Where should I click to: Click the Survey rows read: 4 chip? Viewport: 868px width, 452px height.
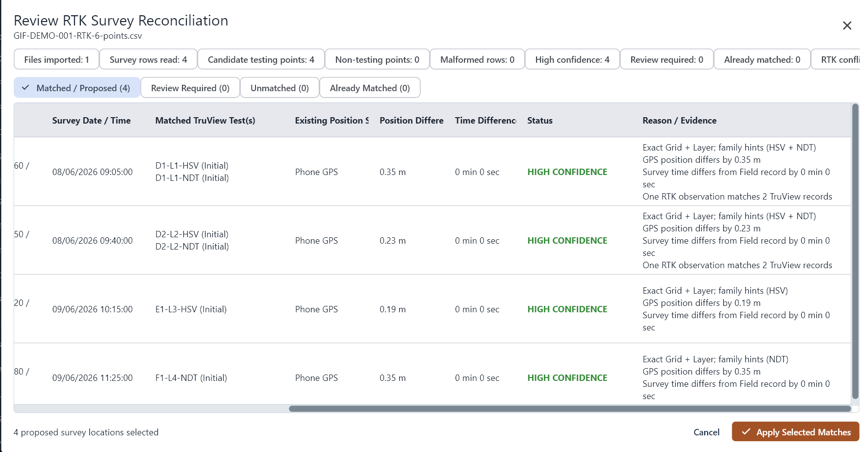(x=148, y=59)
